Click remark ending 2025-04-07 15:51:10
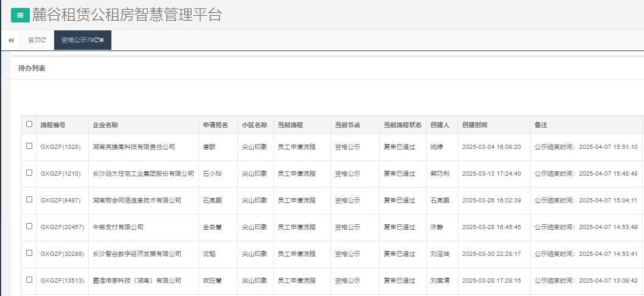This screenshot has height=296, width=644. (586, 146)
